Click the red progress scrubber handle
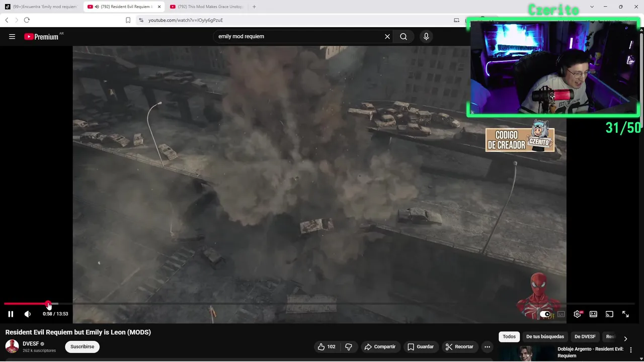This screenshot has height=362, width=644. click(x=48, y=304)
